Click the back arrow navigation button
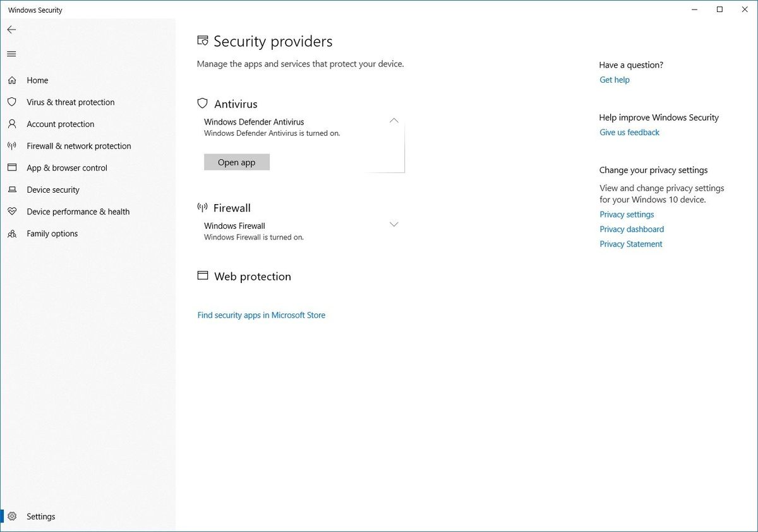Screen dimensions: 758x532 point(11,29)
